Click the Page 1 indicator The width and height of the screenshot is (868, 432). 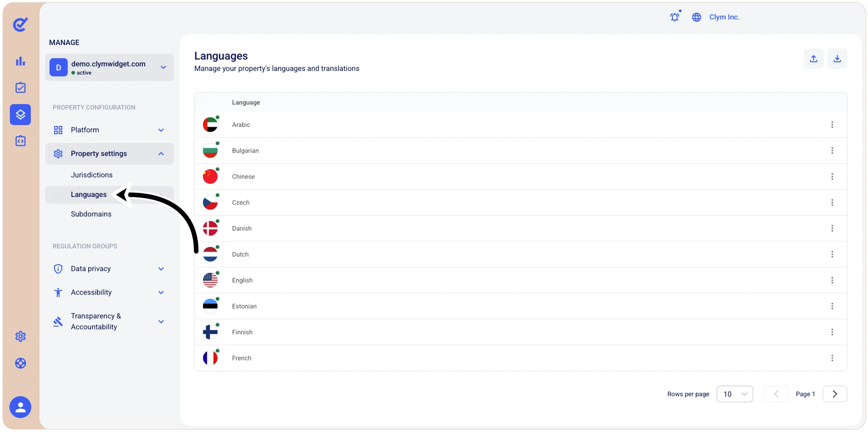point(805,394)
